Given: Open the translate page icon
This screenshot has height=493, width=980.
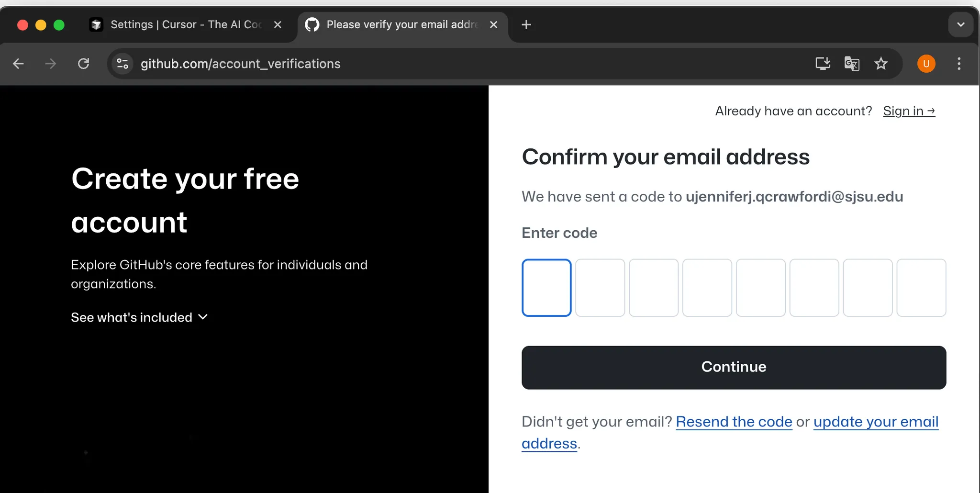Looking at the screenshot, I should click(x=852, y=64).
